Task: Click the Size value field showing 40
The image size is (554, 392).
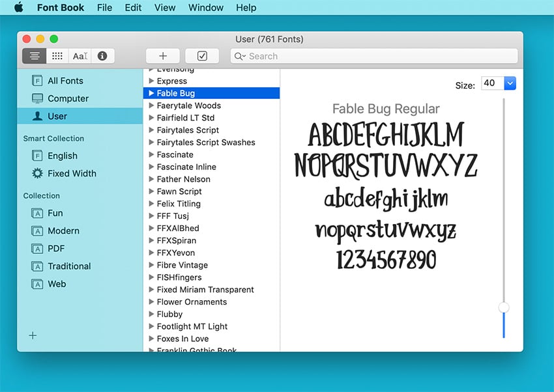Action: (x=493, y=83)
